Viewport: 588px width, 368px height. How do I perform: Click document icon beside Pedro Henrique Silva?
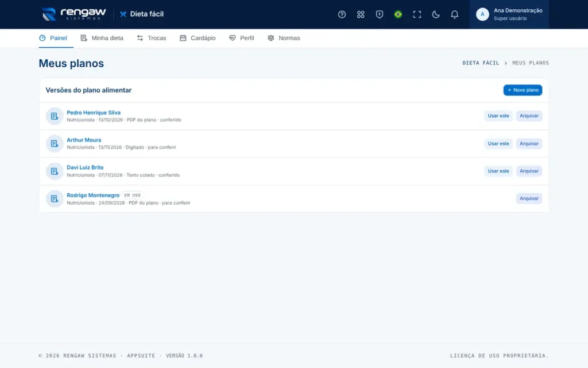(55, 116)
